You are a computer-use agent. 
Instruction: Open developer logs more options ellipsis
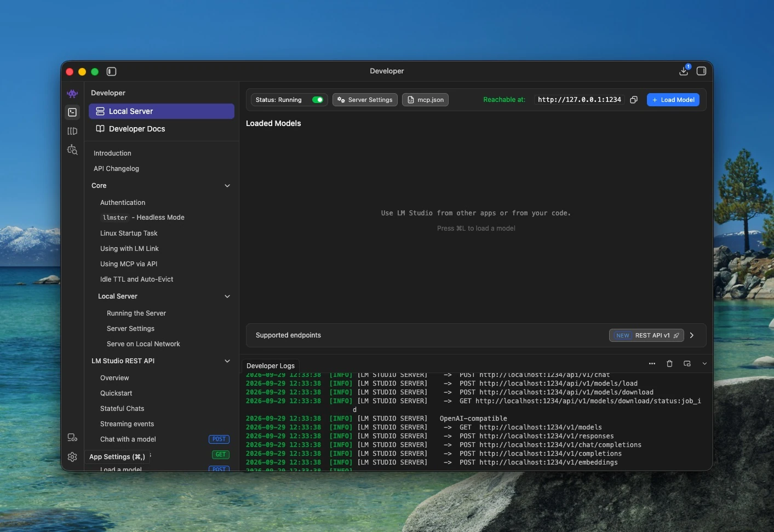pyautogui.click(x=652, y=364)
